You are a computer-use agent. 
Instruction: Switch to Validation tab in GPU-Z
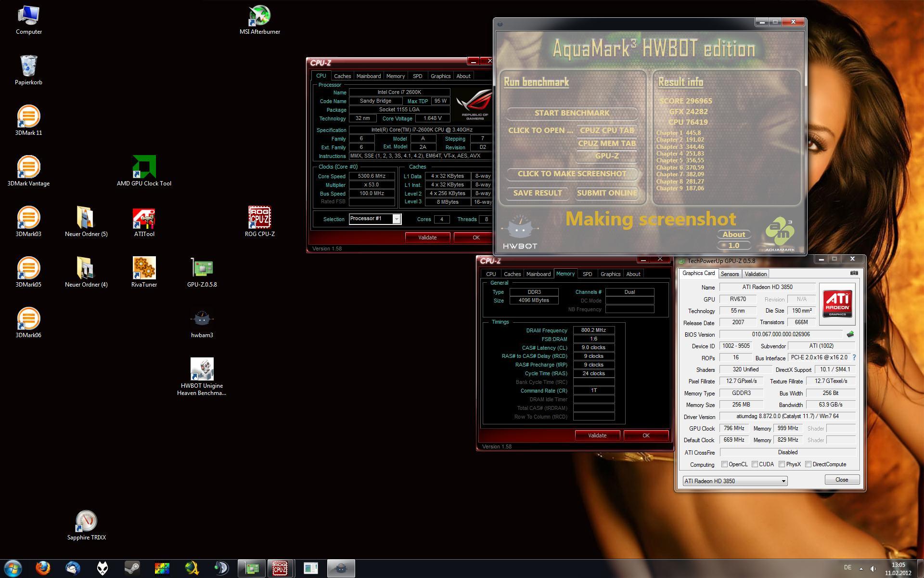pyautogui.click(x=755, y=274)
